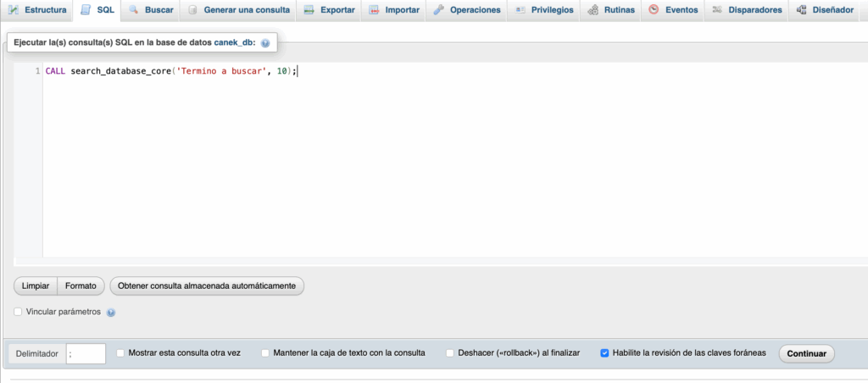This screenshot has width=868, height=383.
Task: Enable Deshacer rollback al finalizar
Action: coord(450,353)
